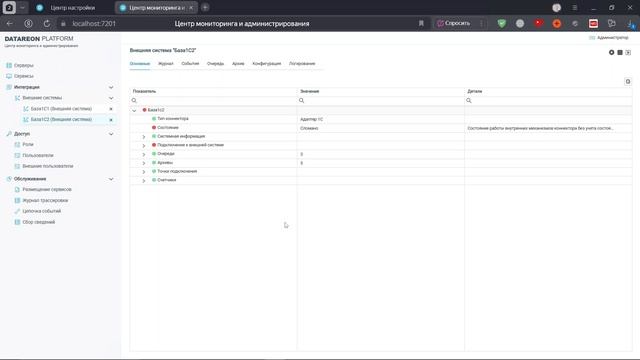Open the Администратор user menu
This screenshot has height=360, width=640.
click(x=609, y=38)
